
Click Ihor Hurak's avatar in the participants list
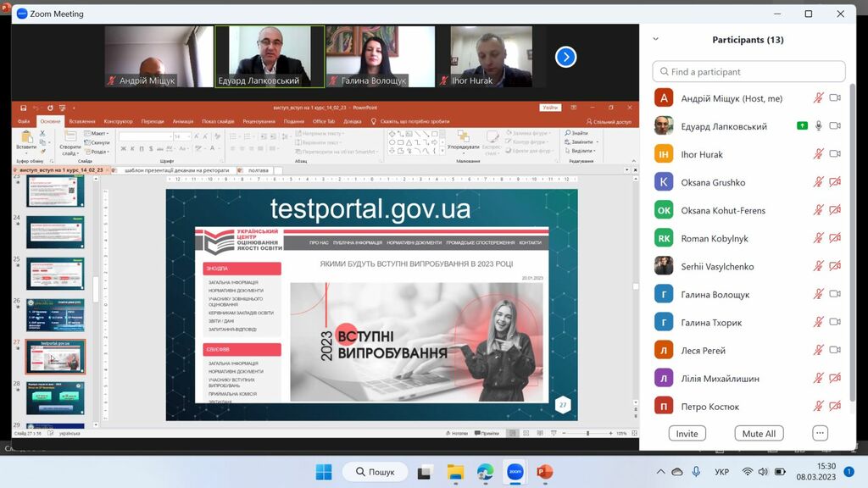tap(664, 154)
